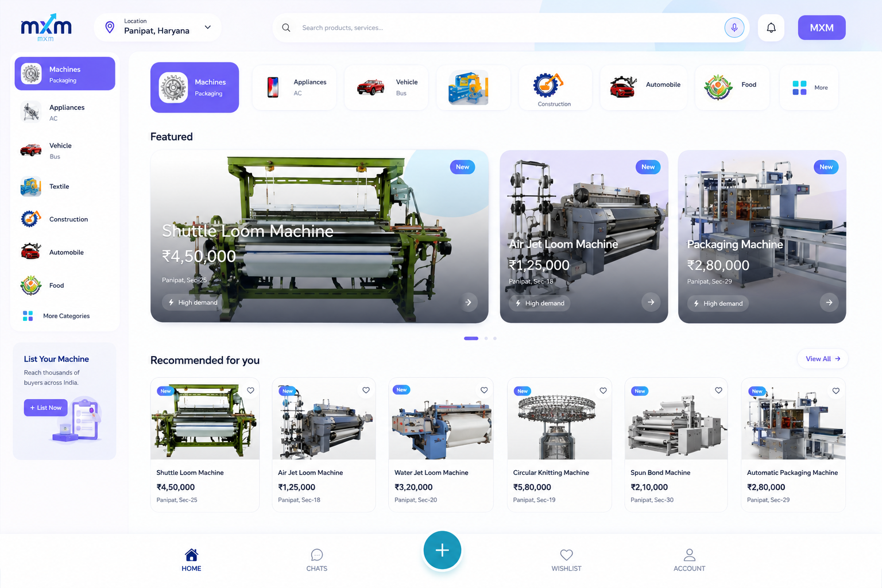Focus the search products, services field
882x588 pixels.
[510, 28]
